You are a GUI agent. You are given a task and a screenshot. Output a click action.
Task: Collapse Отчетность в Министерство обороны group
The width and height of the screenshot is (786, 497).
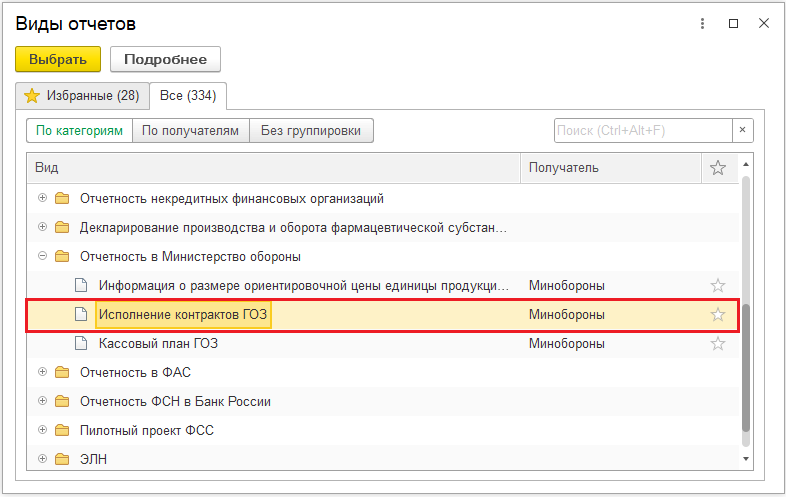pyautogui.click(x=43, y=256)
